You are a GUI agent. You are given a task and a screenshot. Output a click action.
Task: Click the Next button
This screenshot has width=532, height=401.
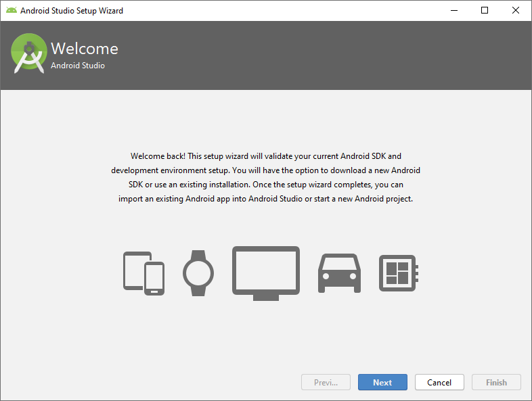[x=382, y=382]
